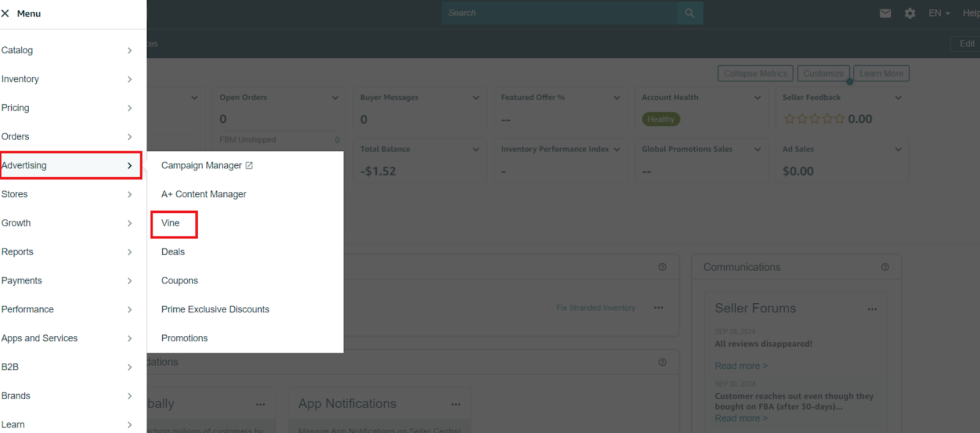Expand Seller Feedback card dropdown

point(899,97)
